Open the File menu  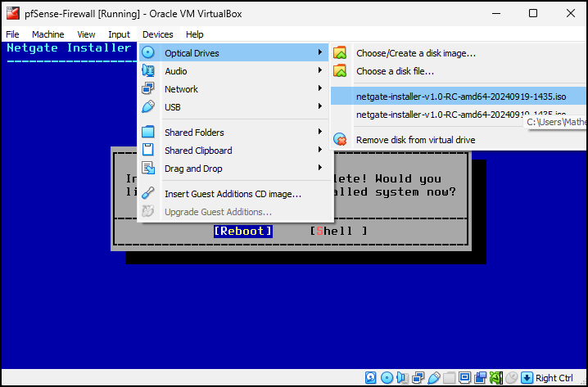click(x=12, y=34)
